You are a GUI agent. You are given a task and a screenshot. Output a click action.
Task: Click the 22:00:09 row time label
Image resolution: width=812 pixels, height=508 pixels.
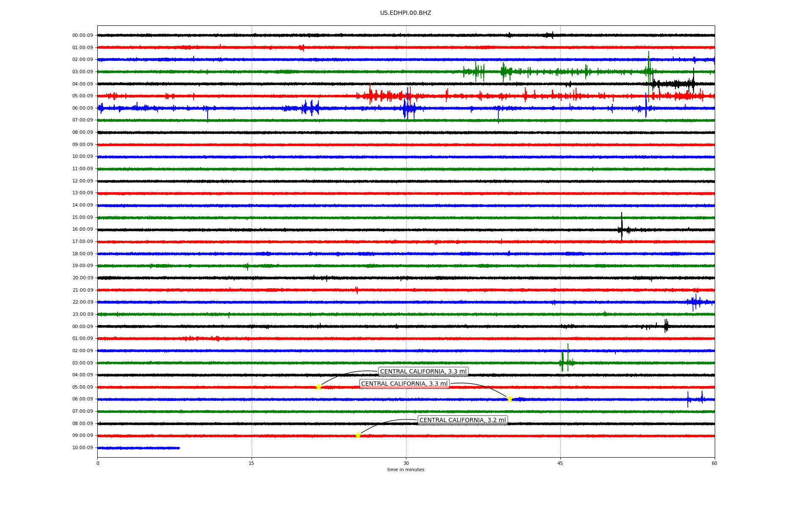click(82, 302)
